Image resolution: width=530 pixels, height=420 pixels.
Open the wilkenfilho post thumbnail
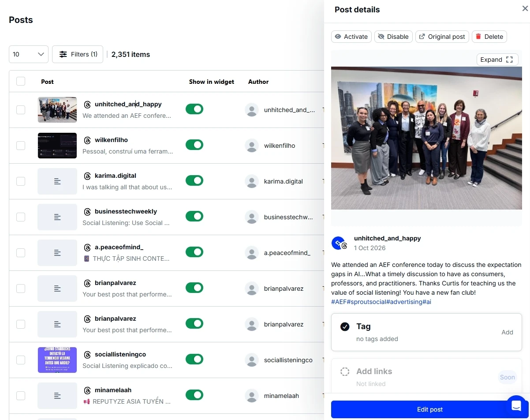click(x=57, y=146)
